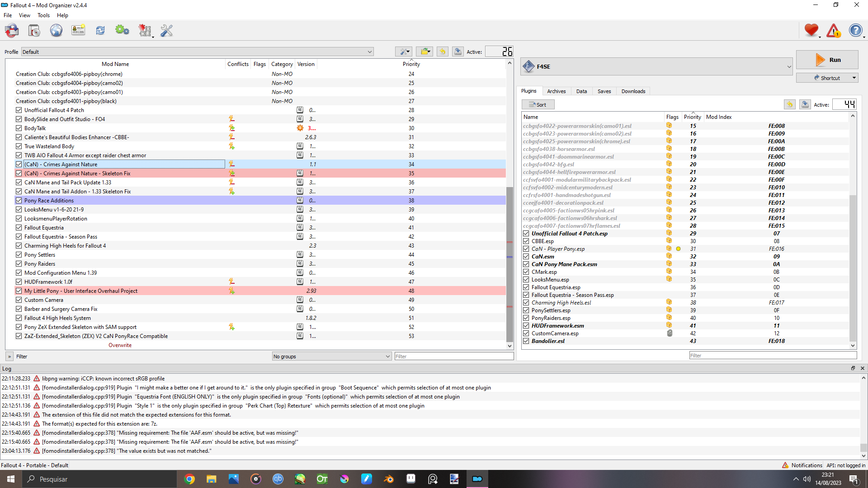Click the yellow dot flag on CaN - Player Pony.esp
The height and width of the screenshot is (488, 868).
click(x=678, y=249)
